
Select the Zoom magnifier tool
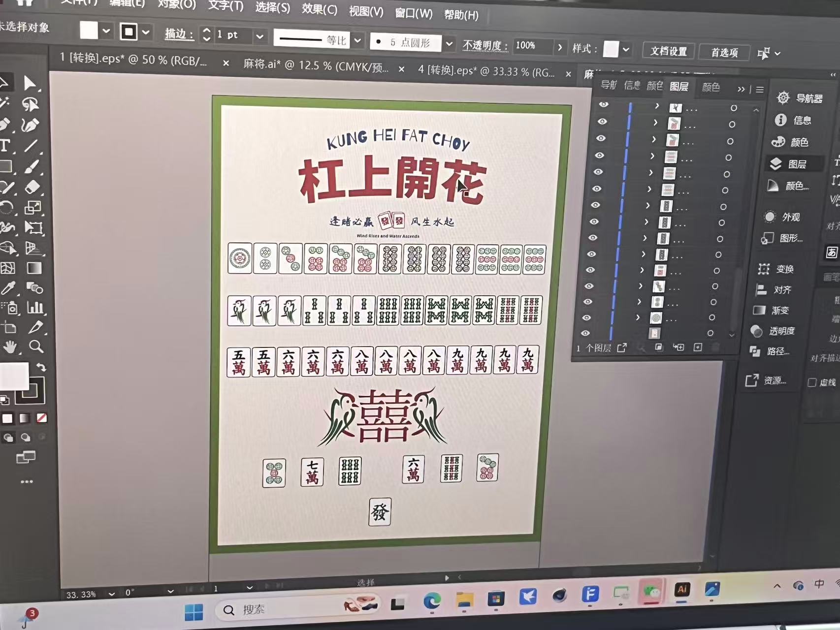35,346
